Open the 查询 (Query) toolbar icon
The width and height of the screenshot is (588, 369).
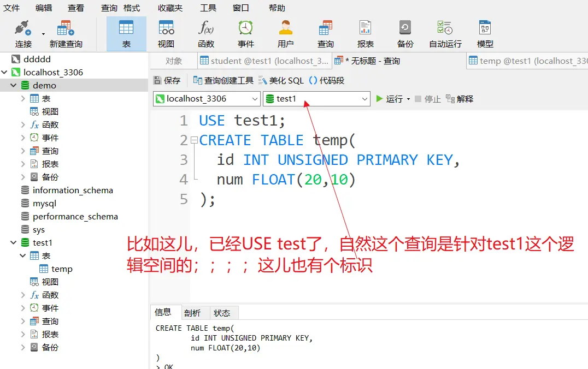tap(325, 34)
